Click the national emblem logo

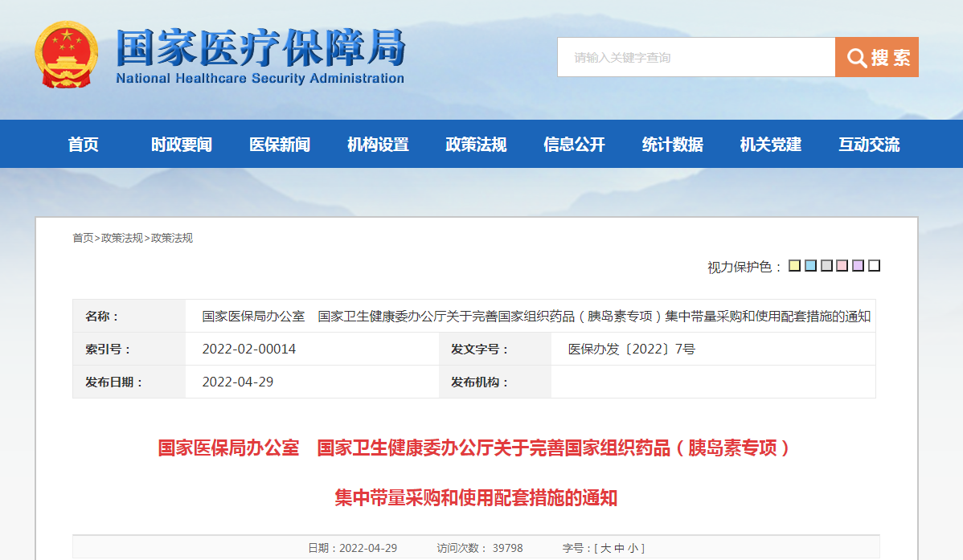67,55
